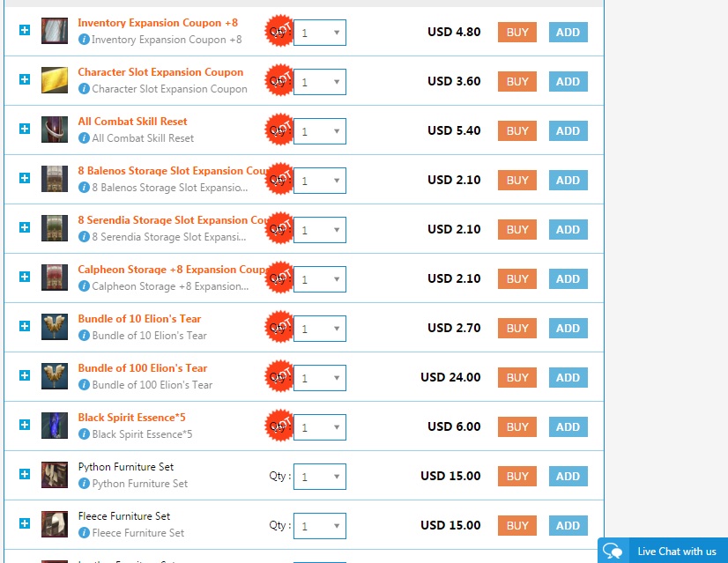Click the 8 Serendia Storage item thumbnail
The height and width of the screenshot is (563, 728).
tap(55, 228)
